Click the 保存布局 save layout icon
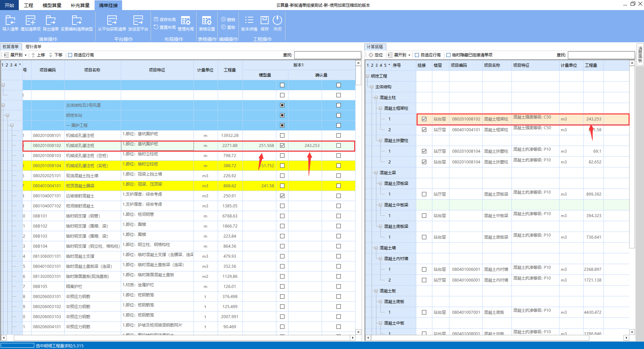This screenshot has height=349, width=644. click(156, 19)
